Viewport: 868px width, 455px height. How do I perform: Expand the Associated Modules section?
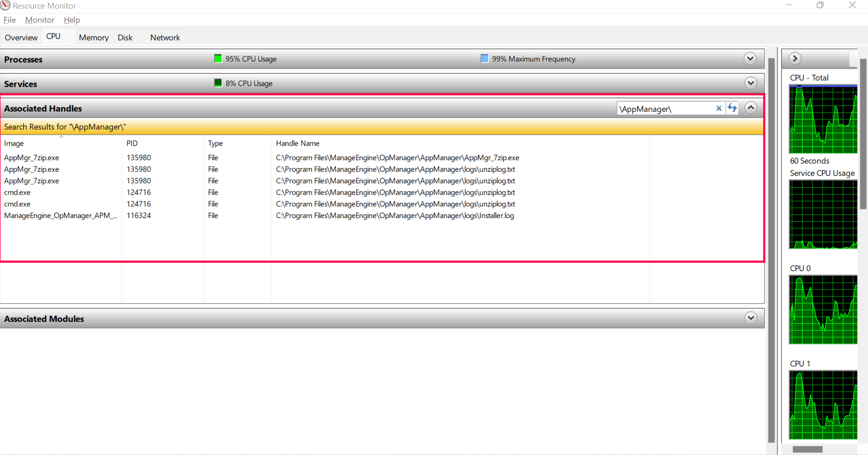pyautogui.click(x=751, y=318)
